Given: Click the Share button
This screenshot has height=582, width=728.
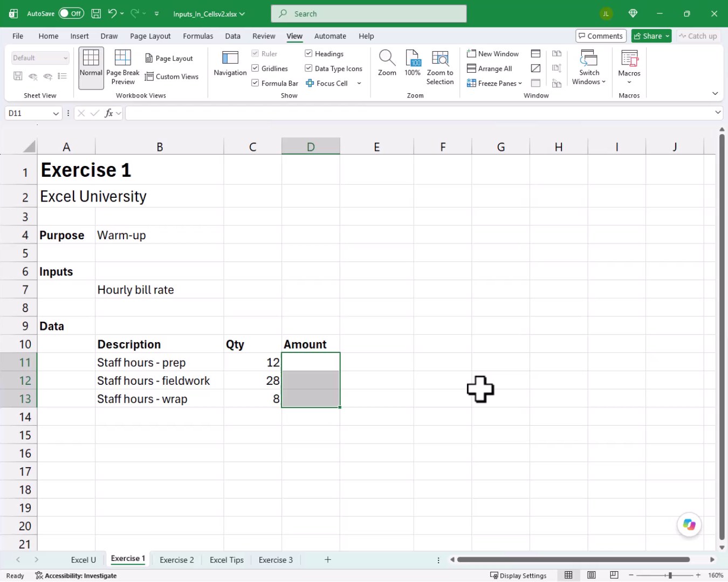Looking at the screenshot, I should click(651, 36).
